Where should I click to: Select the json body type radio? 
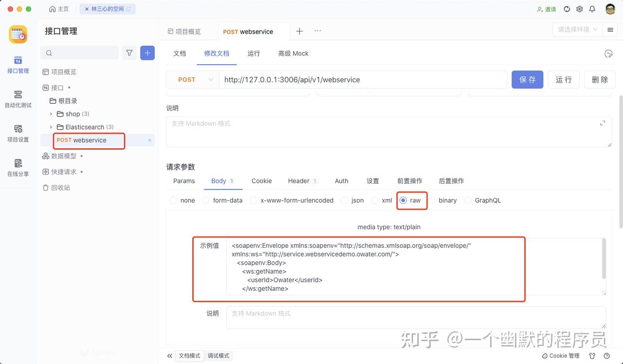pyautogui.click(x=346, y=200)
